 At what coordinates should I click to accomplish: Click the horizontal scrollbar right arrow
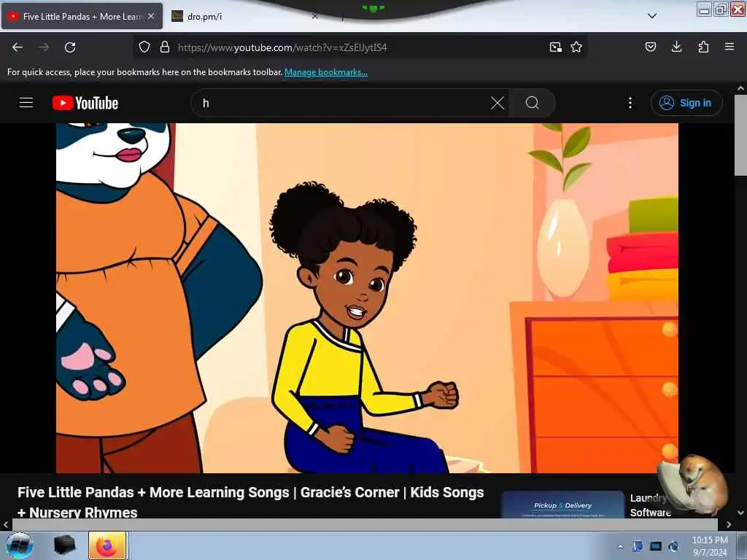coord(729,525)
